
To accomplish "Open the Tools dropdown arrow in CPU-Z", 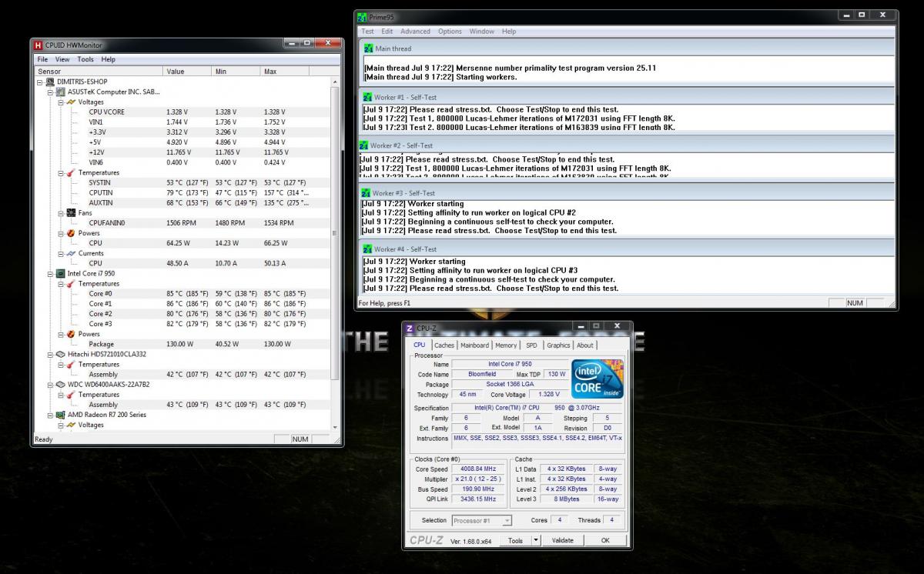I will tap(536, 540).
